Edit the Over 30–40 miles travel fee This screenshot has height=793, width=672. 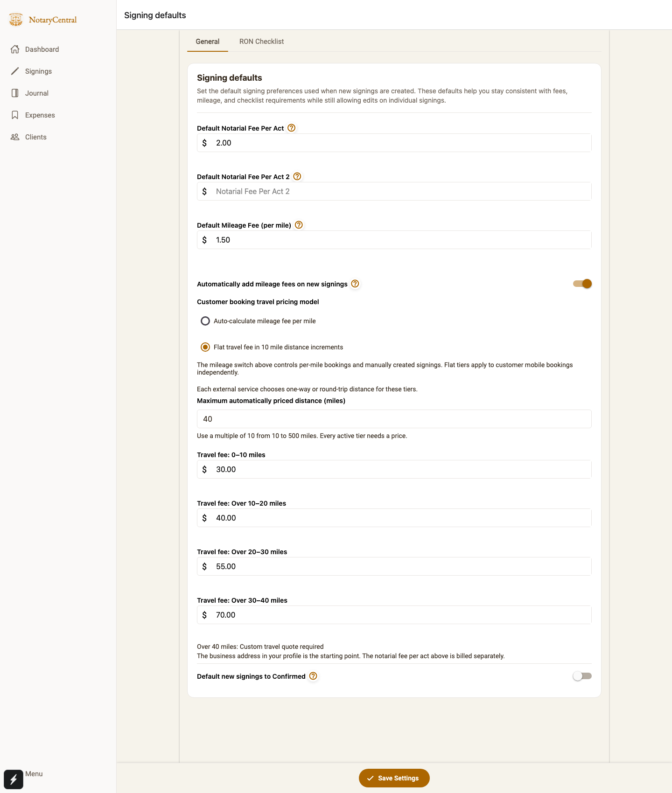pos(394,615)
